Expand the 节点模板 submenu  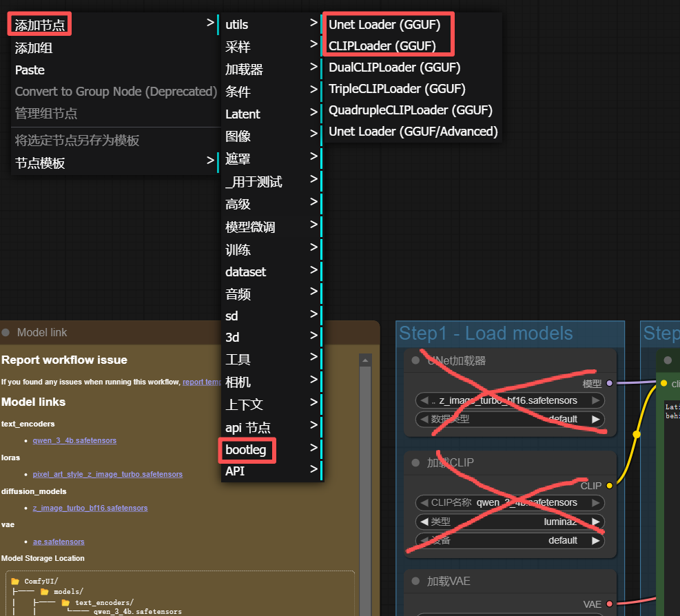tap(114, 163)
